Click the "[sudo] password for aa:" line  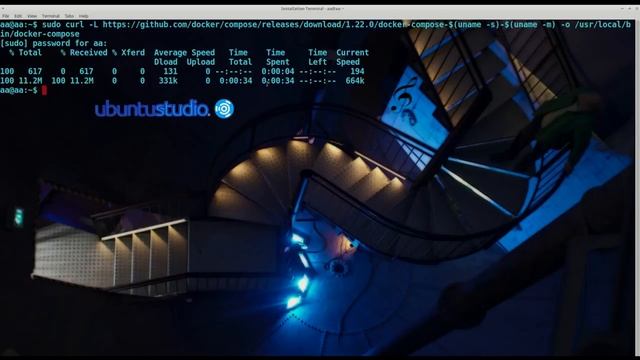(53, 43)
